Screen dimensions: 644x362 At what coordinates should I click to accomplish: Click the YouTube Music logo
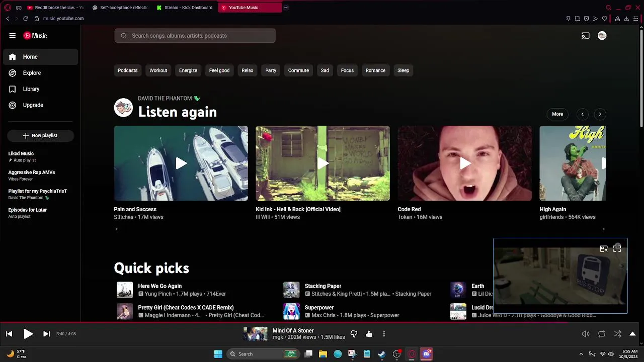coord(35,36)
